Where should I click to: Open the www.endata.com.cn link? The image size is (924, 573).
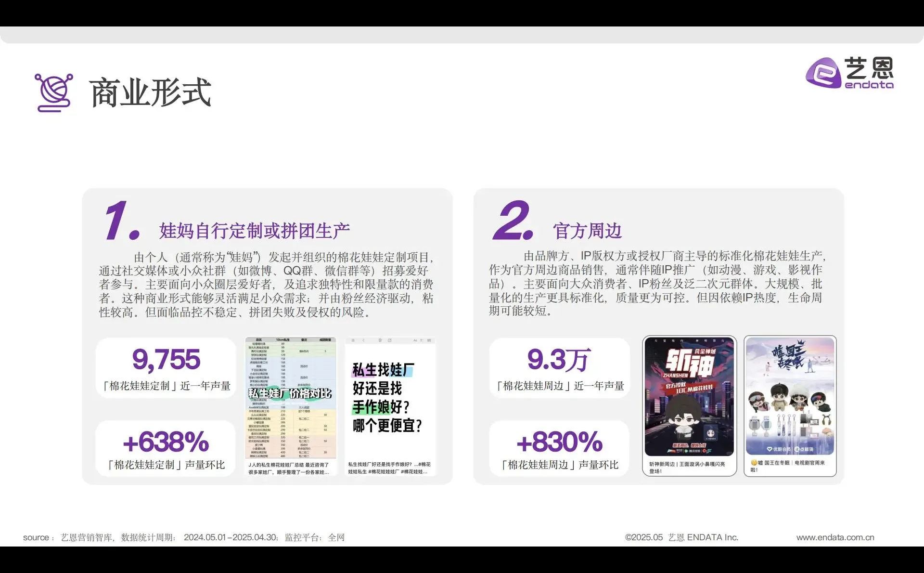click(836, 537)
